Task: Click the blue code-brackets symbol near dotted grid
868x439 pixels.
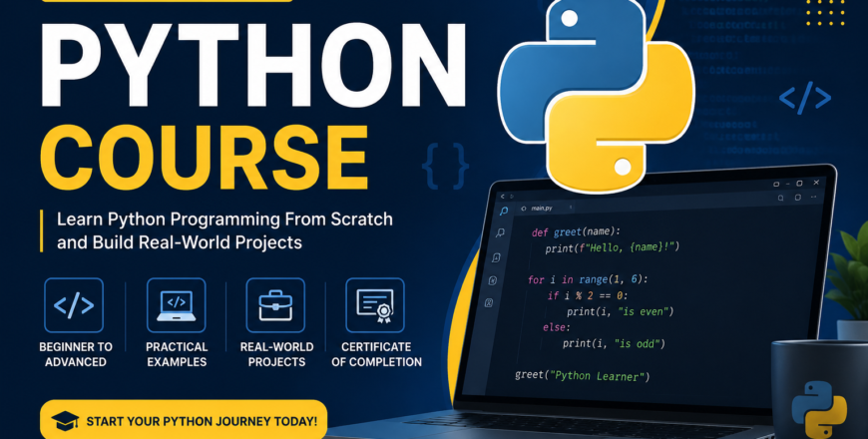Action: (805, 98)
